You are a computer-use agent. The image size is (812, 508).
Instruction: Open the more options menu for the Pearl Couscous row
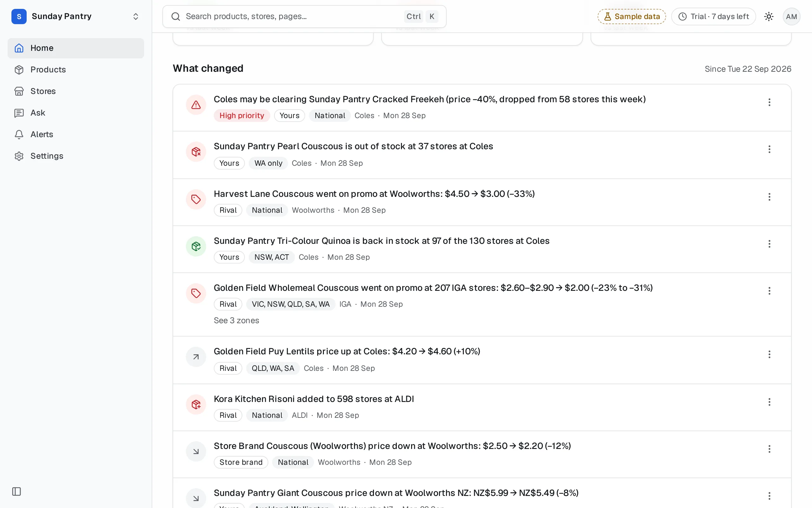click(x=769, y=149)
